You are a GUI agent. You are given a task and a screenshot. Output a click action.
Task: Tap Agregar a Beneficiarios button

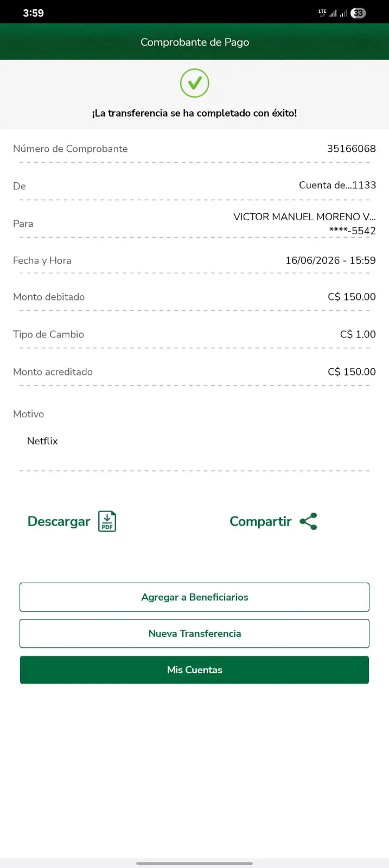tap(194, 597)
